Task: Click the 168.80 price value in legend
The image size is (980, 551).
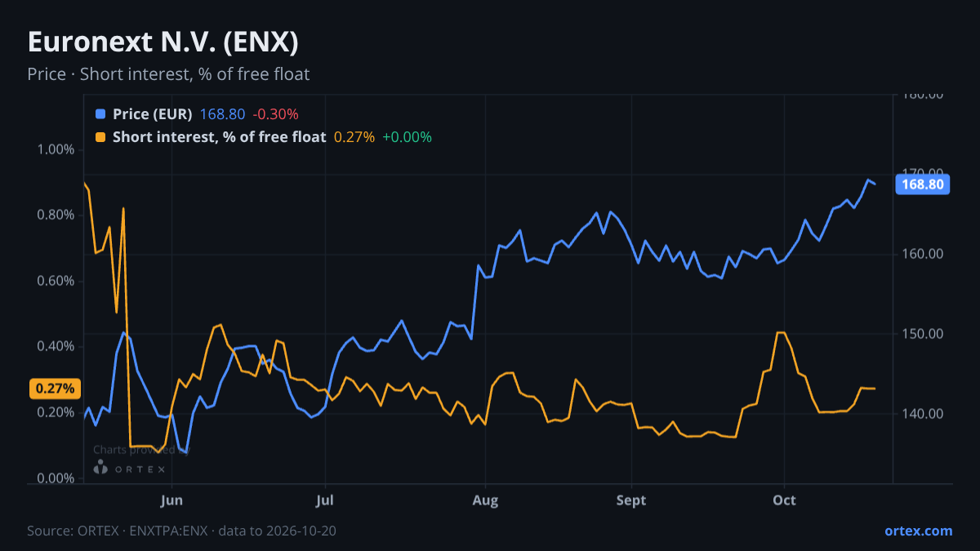Action: pyautogui.click(x=223, y=114)
